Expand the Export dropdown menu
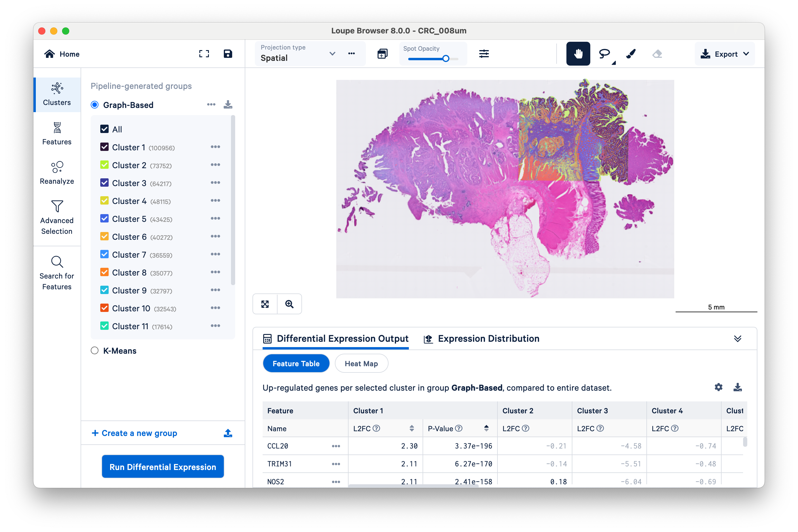This screenshot has width=798, height=532. point(725,54)
